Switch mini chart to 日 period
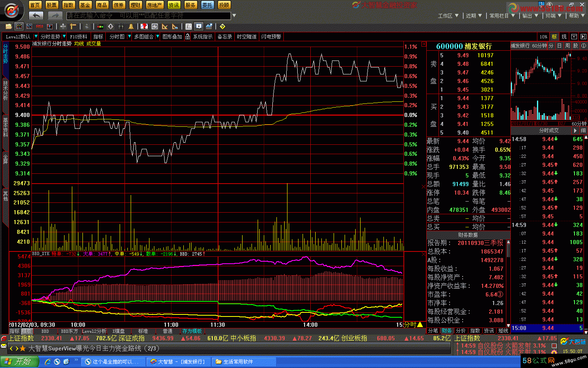Viewport: 588px width, 368px height. (559, 46)
